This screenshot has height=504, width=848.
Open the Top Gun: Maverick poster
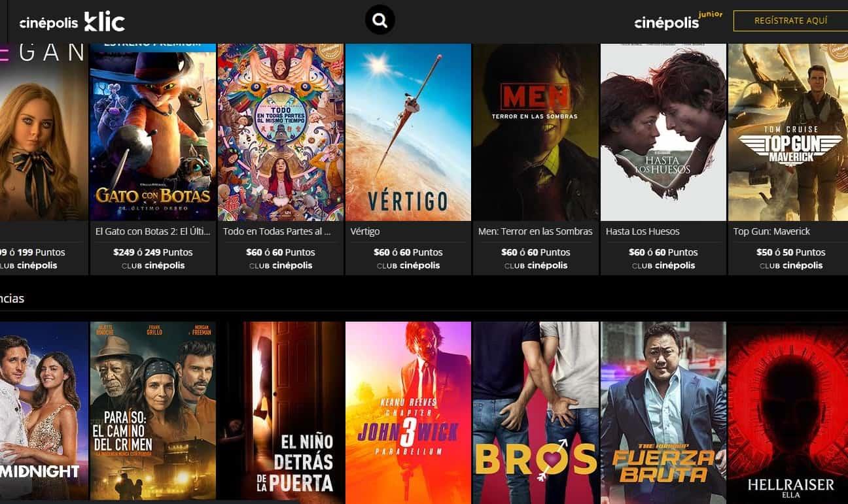pyautogui.click(x=788, y=132)
